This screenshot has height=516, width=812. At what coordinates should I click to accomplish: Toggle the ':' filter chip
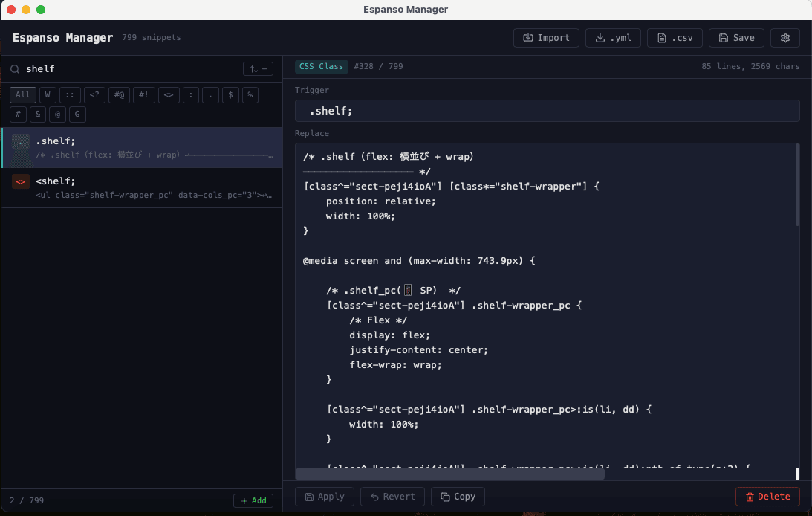(x=191, y=95)
